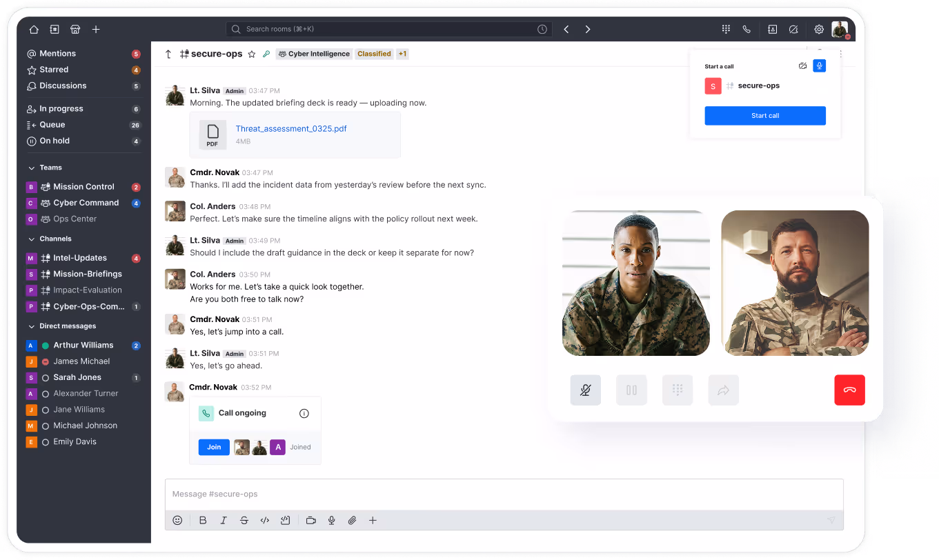Open Threat_assessment_0325.pdf link
The height and width of the screenshot is (560, 939).
point(291,129)
